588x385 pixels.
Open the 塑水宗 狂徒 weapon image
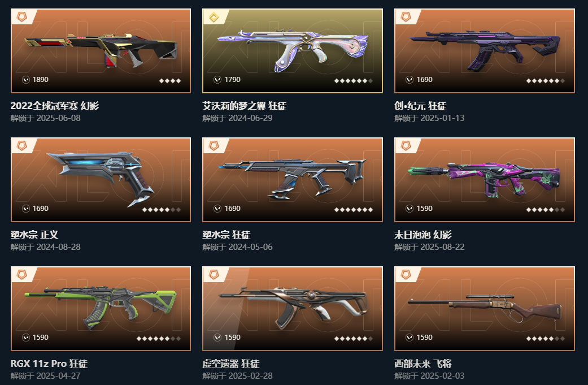[293, 178]
